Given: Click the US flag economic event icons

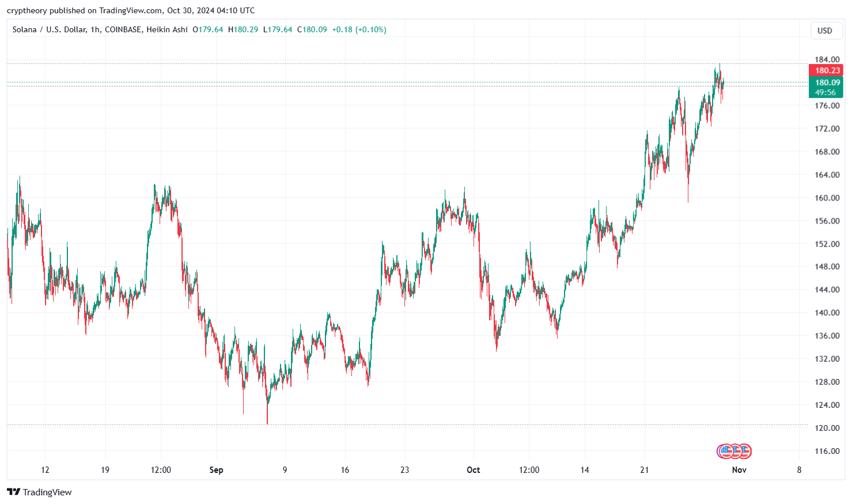Looking at the screenshot, I should pyautogui.click(x=734, y=451).
